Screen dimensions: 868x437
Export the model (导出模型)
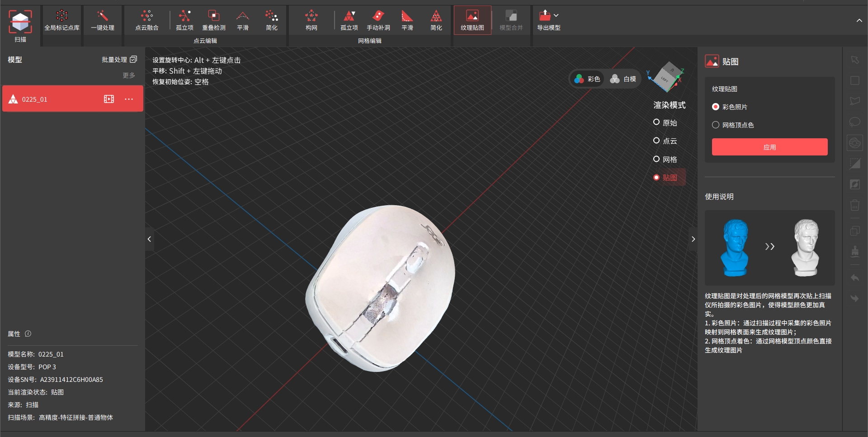click(548, 21)
